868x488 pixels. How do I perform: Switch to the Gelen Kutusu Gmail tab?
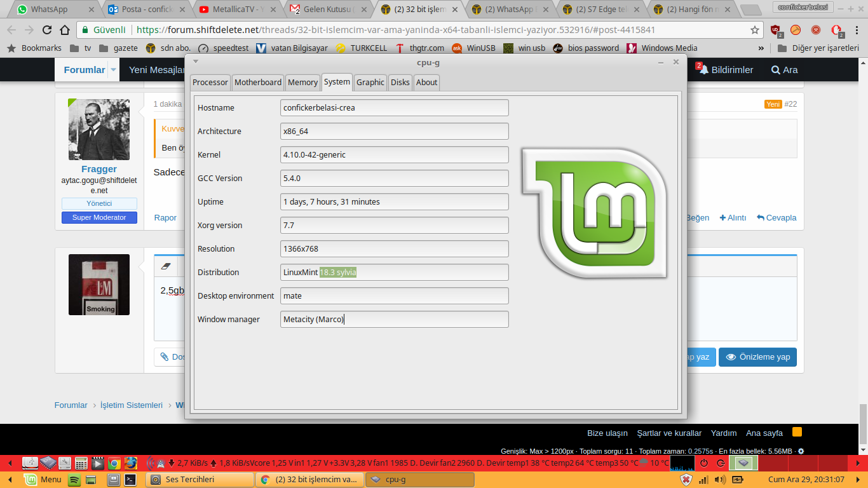pos(329,10)
